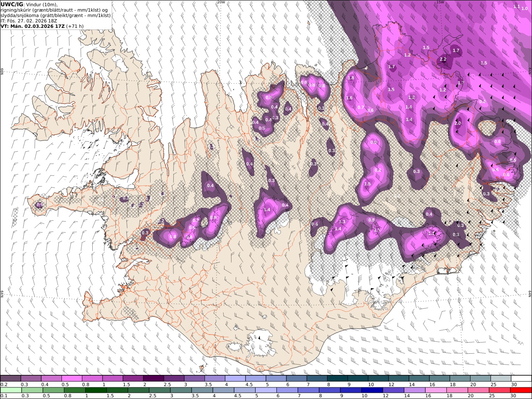Click the 0.5–0.8 medium green rain swatch
Image resolution: width=532 pixels, height=399 pixels.
coord(54,390)
